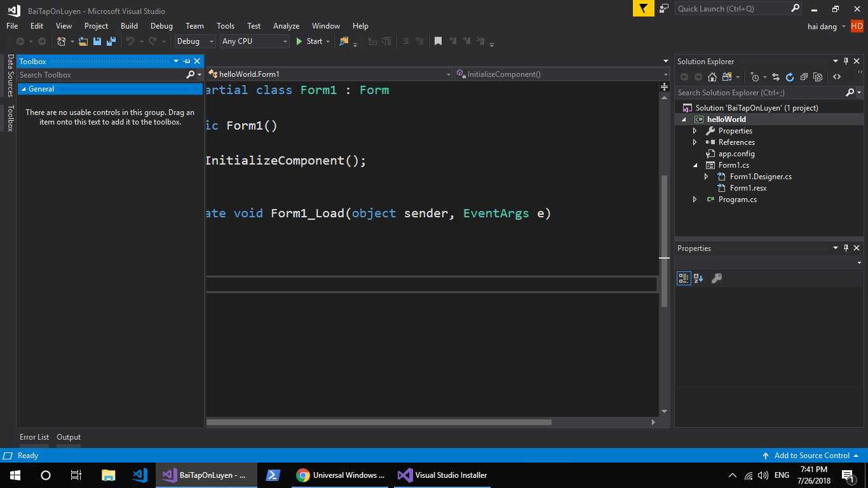
Task: Open PowerShell from the taskbar
Action: point(273,475)
